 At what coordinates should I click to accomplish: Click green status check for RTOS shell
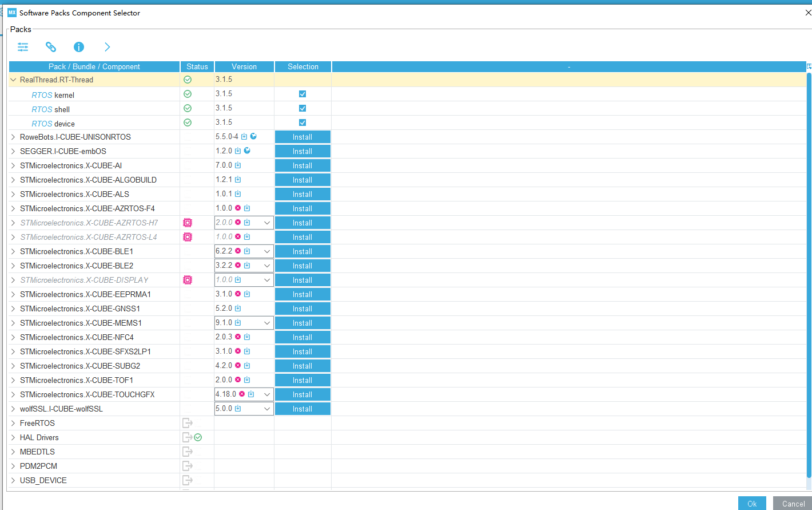pos(188,108)
